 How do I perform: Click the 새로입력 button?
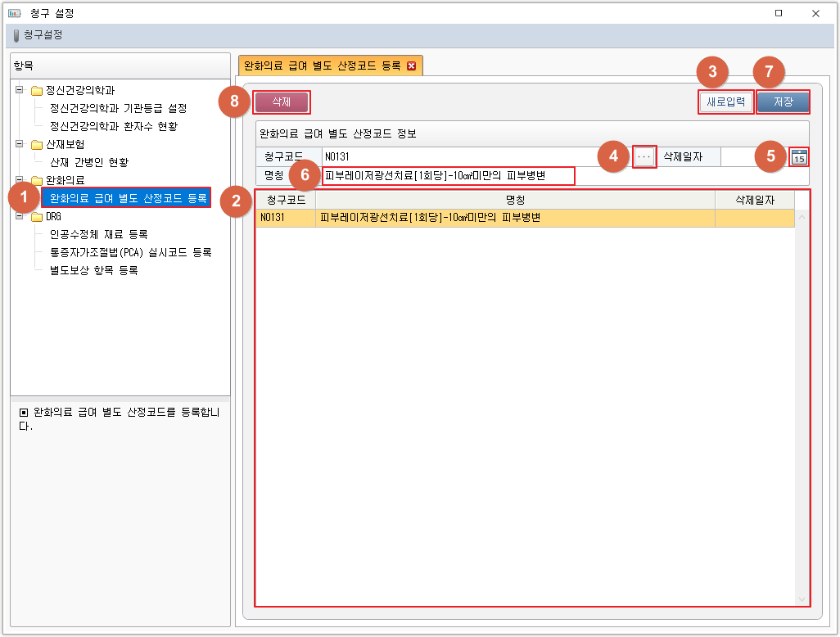[x=725, y=102]
